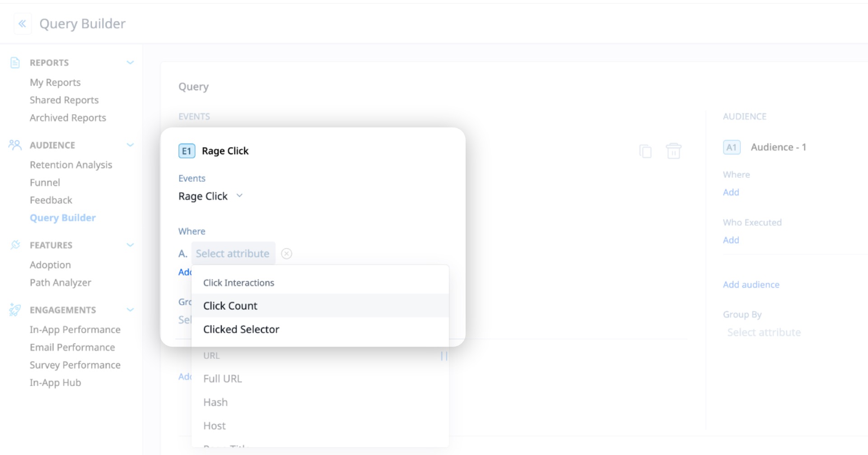868x455 pixels.
Task: Remove attribute via circular X icon
Action: pyautogui.click(x=286, y=254)
